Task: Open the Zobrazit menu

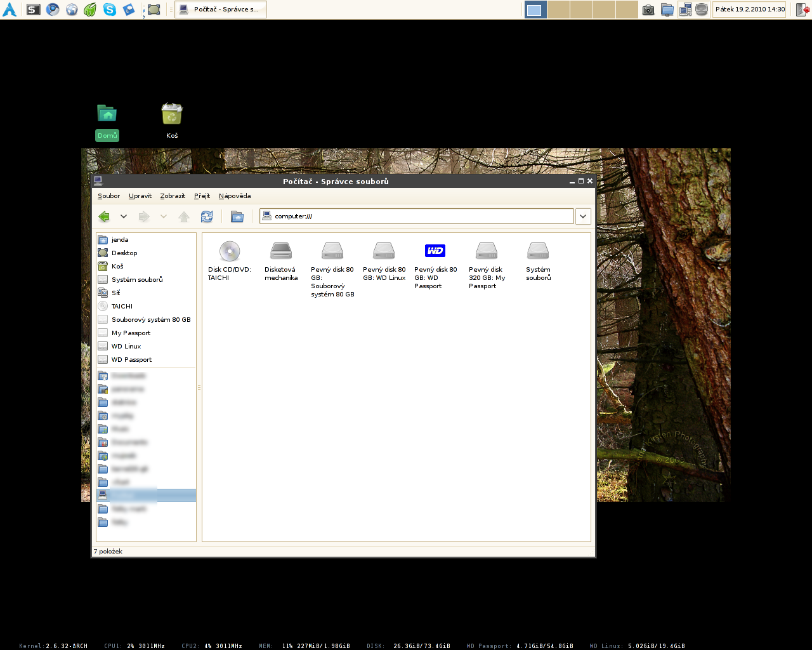Action: pyautogui.click(x=173, y=196)
